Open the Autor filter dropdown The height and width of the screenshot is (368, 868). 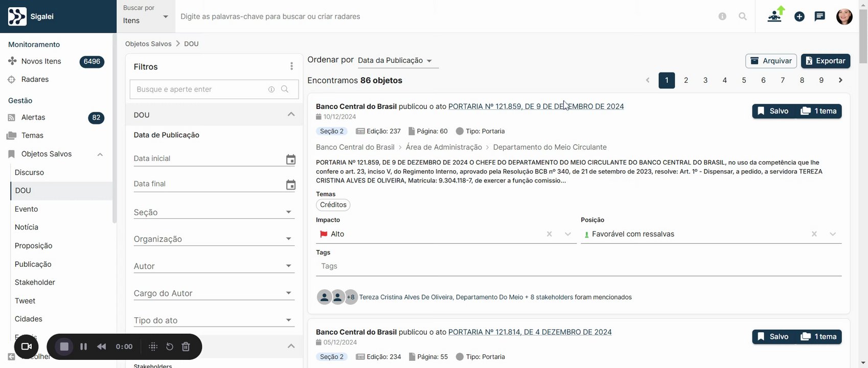click(214, 266)
